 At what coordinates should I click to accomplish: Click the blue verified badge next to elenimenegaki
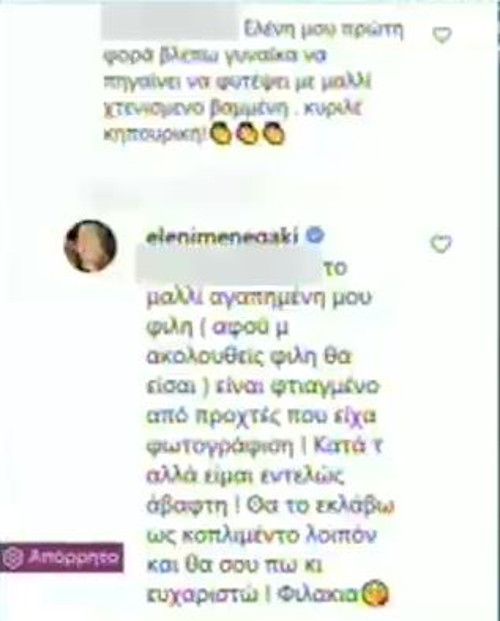tap(316, 236)
